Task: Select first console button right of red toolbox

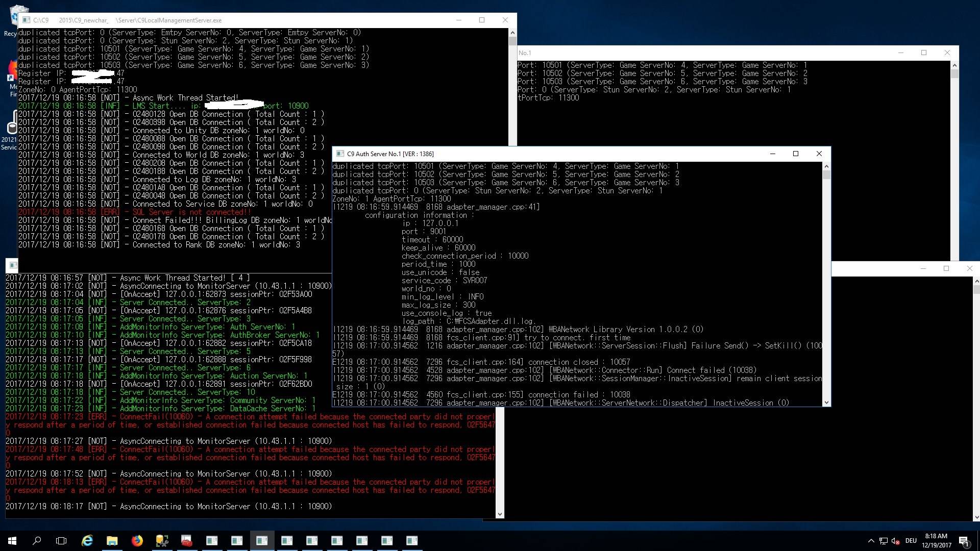Action: tap(212, 541)
